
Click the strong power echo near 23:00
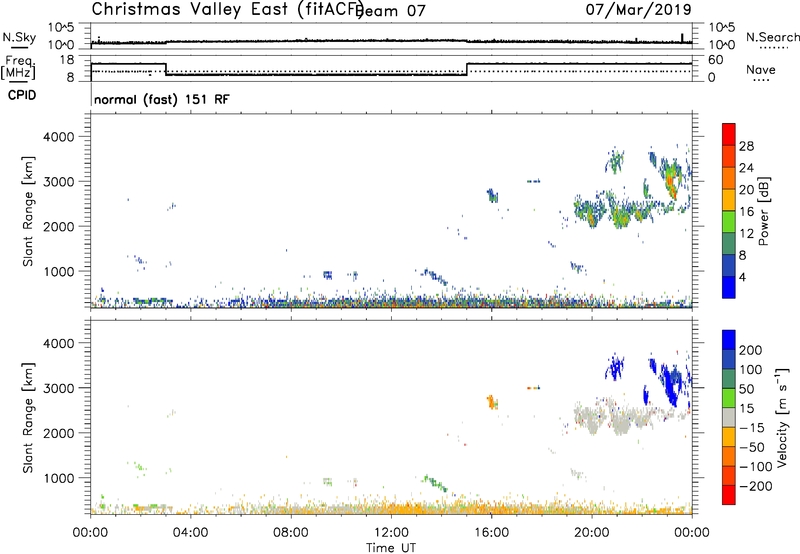[x=670, y=181]
